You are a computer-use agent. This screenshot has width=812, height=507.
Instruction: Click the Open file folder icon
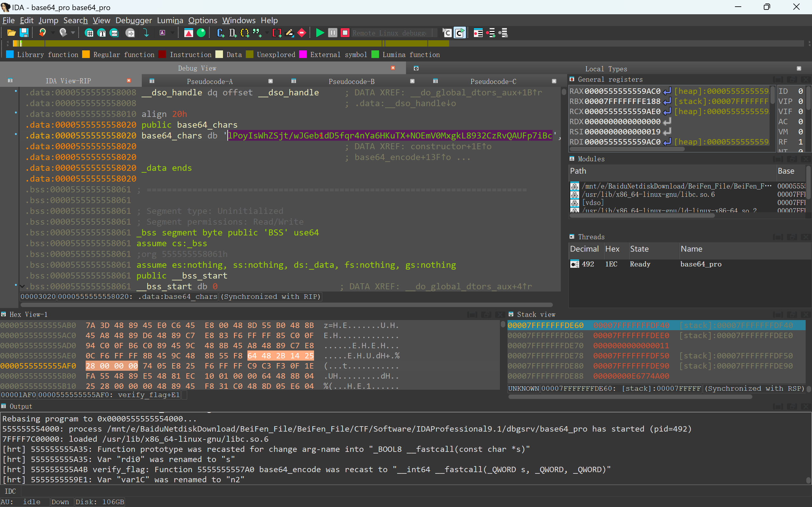pos(11,33)
